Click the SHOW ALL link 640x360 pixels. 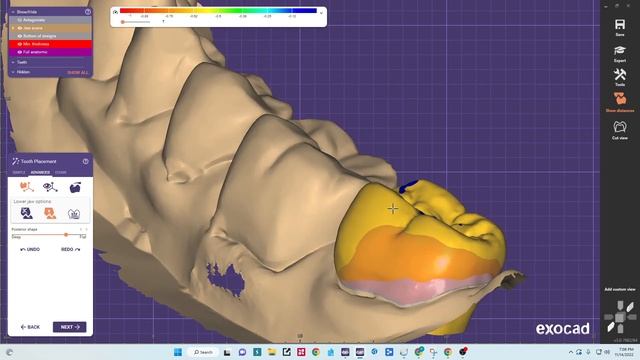click(78, 73)
